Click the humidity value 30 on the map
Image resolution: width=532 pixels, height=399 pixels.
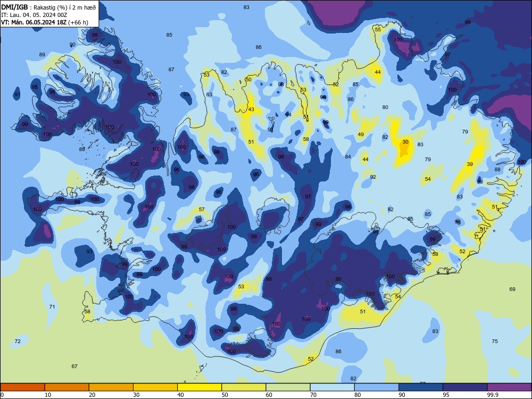tap(405, 142)
